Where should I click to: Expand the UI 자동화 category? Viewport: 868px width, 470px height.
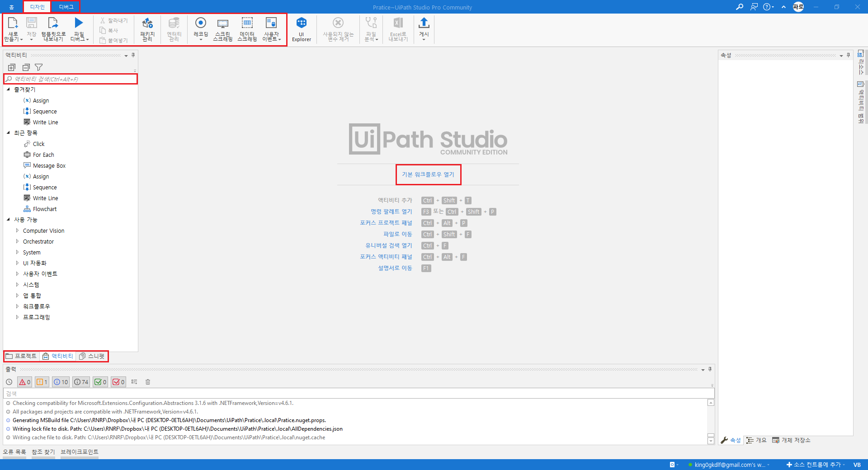click(x=17, y=263)
